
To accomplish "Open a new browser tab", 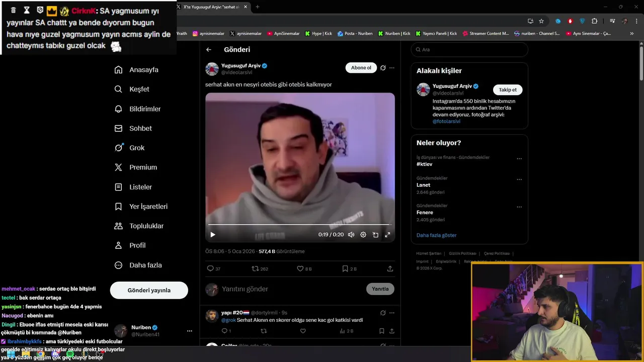I will click(258, 7).
